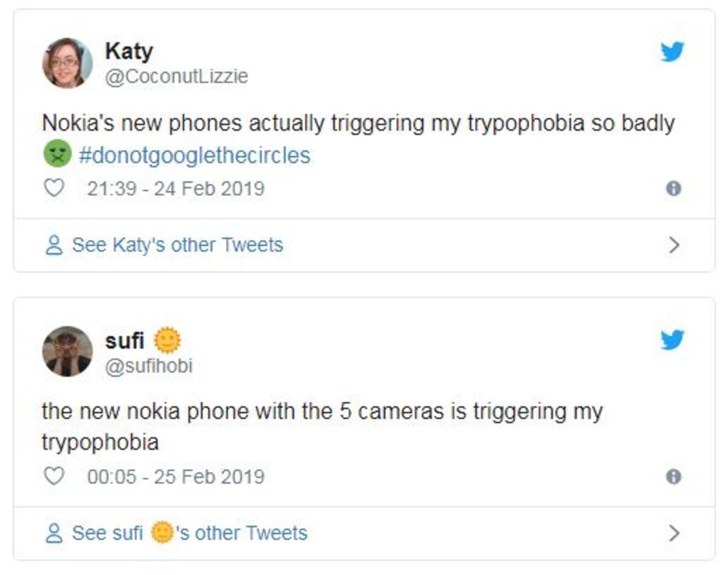Screen dimensions: 728x575
Task: Open info icon on Katy's tweet
Action: (673, 189)
